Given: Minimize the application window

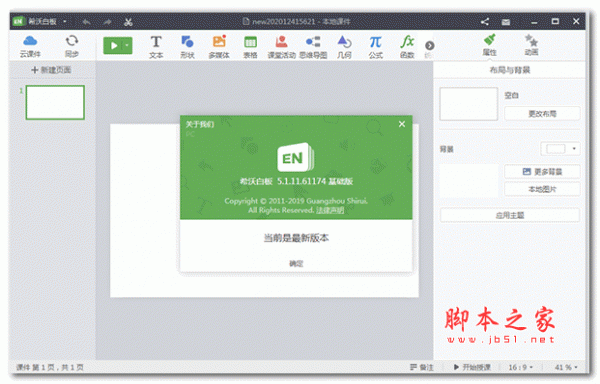Looking at the screenshot, I should (x=534, y=22).
